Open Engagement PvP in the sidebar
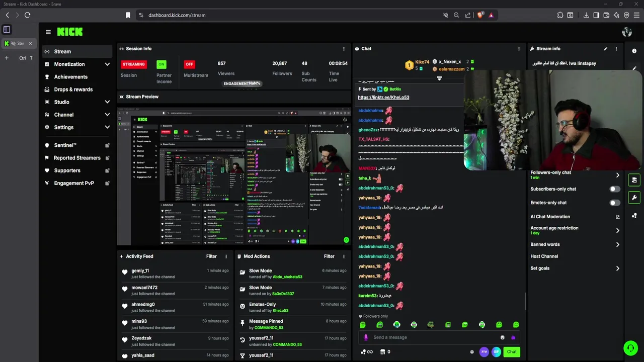Image resolution: width=644 pixels, height=362 pixels. (x=77, y=183)
